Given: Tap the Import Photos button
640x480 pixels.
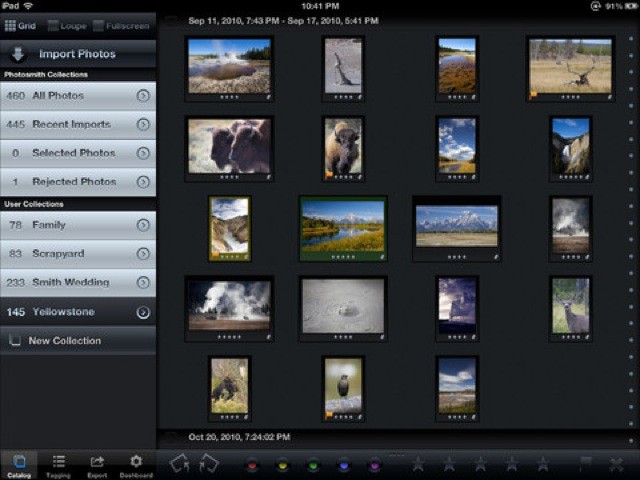Looking at the screenshot, I should 78,54.
